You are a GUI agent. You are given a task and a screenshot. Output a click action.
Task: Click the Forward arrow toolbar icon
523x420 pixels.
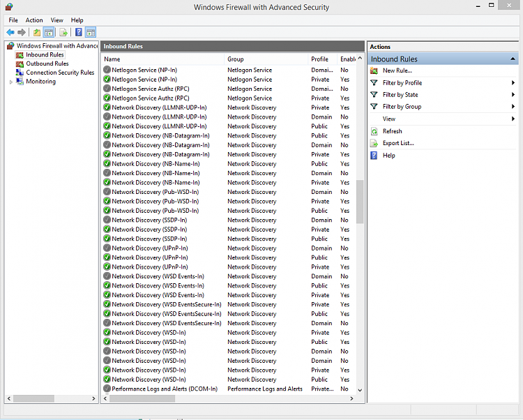coord(22,32)
